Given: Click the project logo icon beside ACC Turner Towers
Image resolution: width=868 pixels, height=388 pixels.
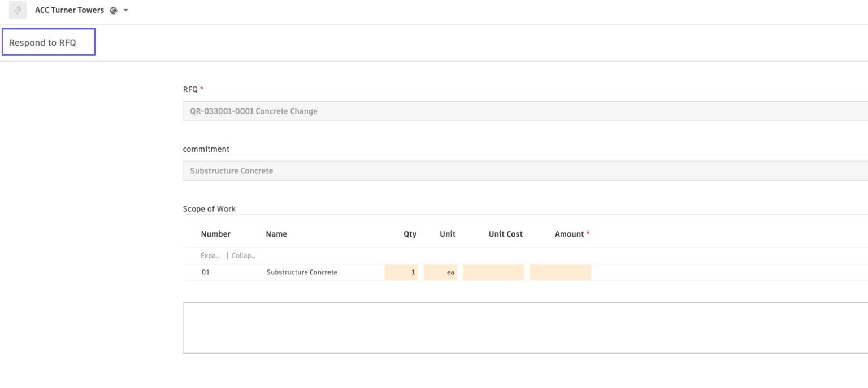Looking at the screenshot, I should point(18,10).
